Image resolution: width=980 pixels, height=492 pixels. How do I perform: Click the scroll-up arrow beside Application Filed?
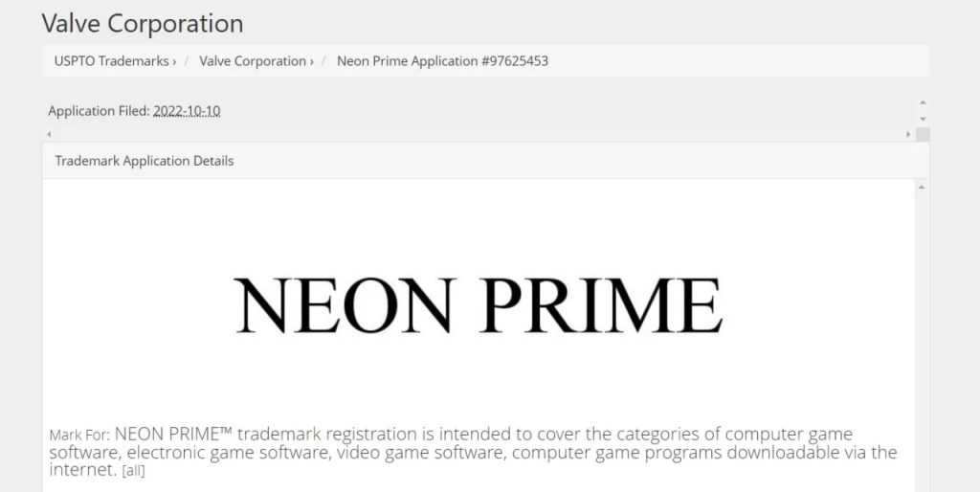pos(922,102)
